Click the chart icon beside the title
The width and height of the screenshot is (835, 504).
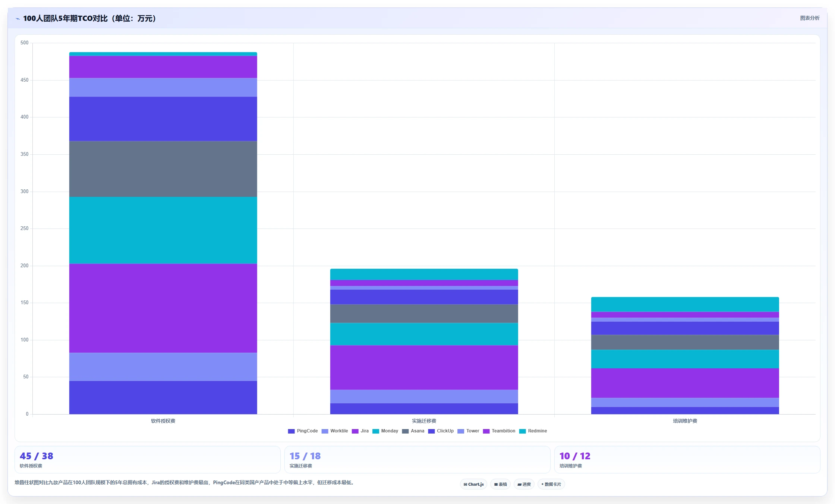[18, 19]
